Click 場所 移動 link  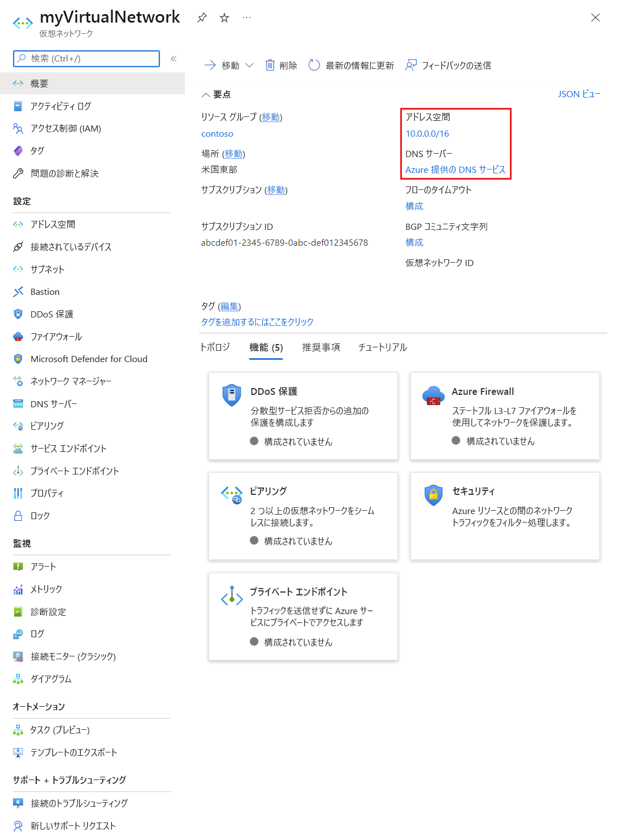tap(233, 154)
